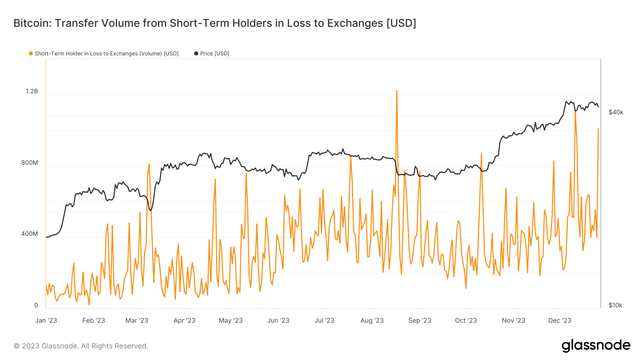The image size is (644, 362).
Task: Toggle the Short-Term Holder in Loss series label
Action: coord(107,54)
